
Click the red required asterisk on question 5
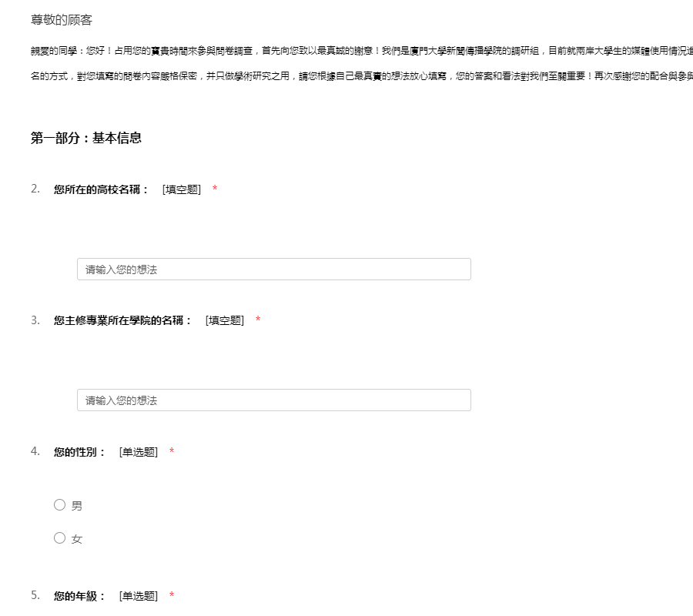coord(172,596)
